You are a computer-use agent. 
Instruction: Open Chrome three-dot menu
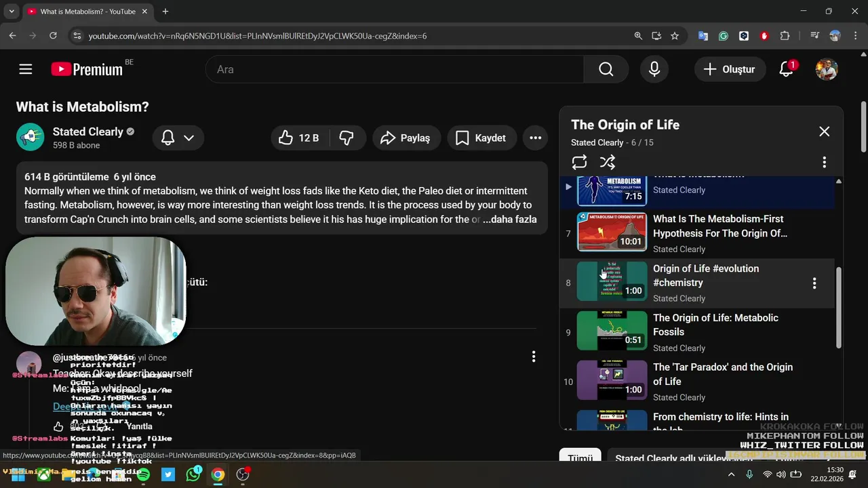[x=854, y=36]
